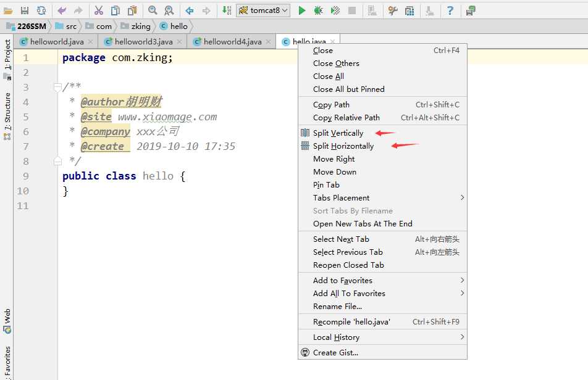This screenshot has width=588, height=380.
Task: Select Split Horizontally
Action: [x=382, y=146]
